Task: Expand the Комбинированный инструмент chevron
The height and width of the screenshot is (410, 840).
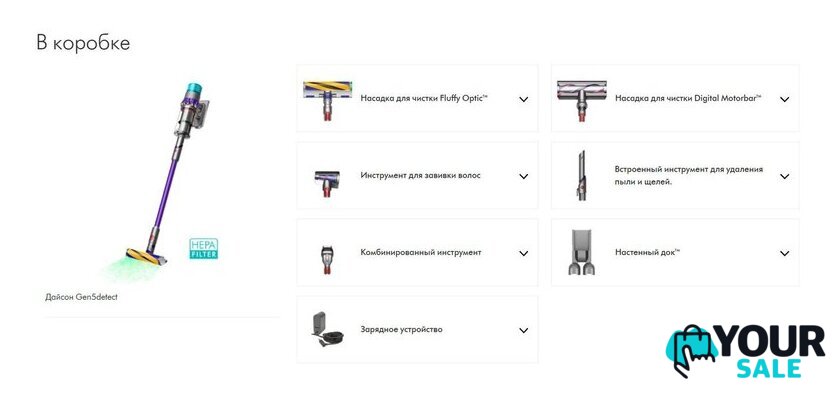Action: point(523,254)
